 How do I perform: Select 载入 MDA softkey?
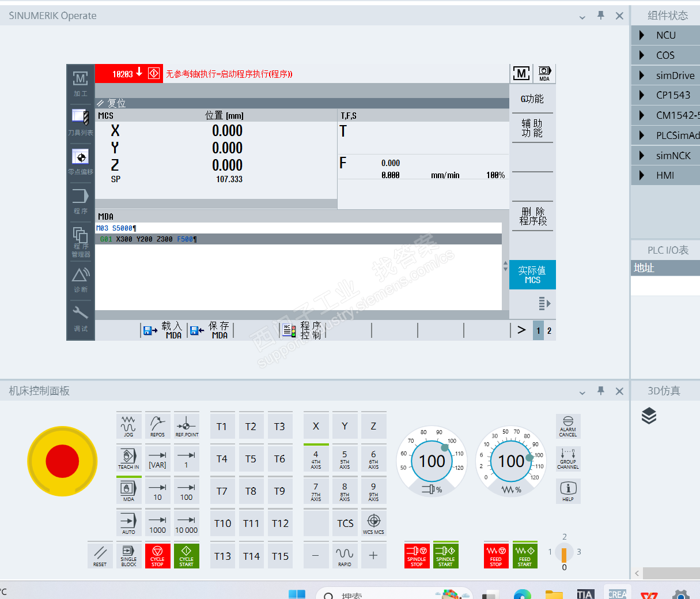[164, 330]
